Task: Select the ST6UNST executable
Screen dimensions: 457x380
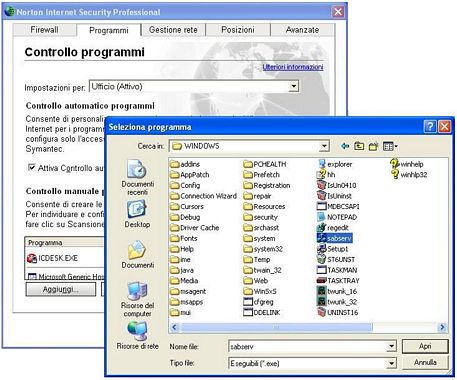Action: (x=336, y=259)
